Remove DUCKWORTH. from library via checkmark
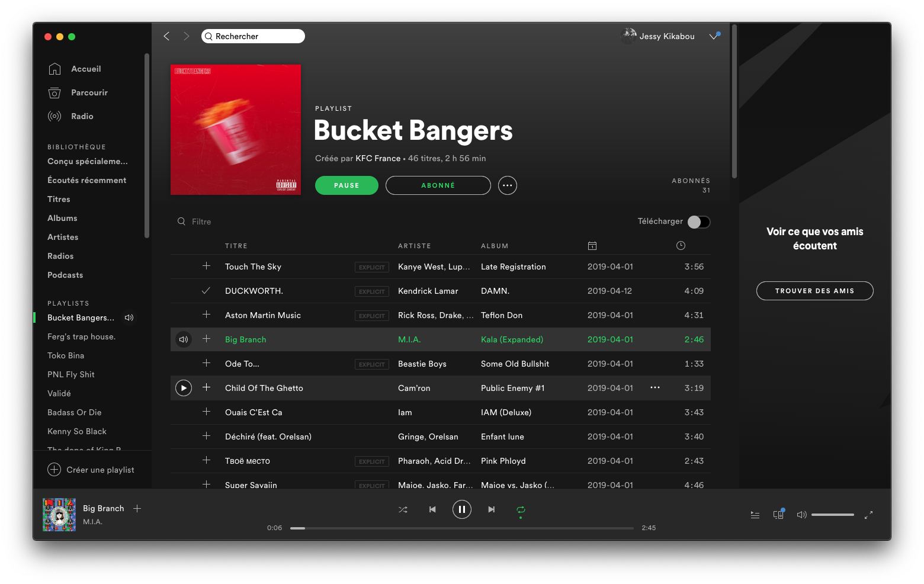Image resolution: width=924 pixels, height=584 pixels. [x=206, y=291]
